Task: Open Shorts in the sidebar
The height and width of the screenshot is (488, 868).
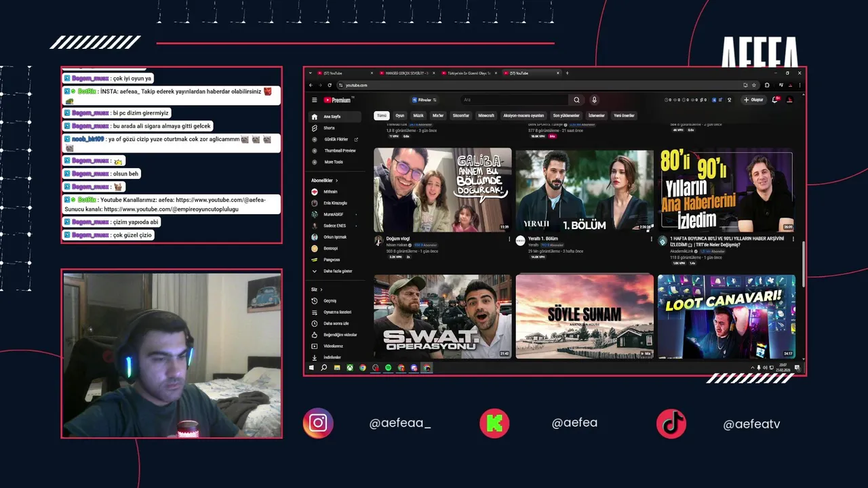Action: [336, 128]
